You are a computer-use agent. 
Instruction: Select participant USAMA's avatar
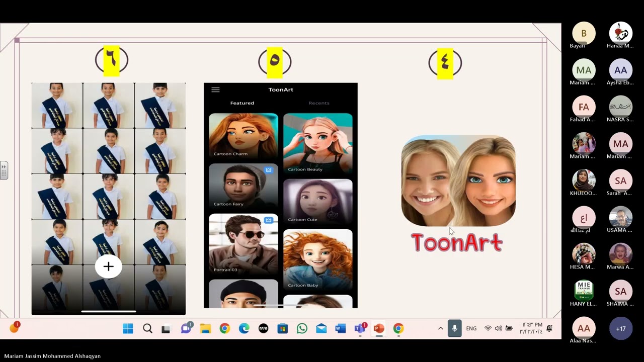[x=621, y=218]
